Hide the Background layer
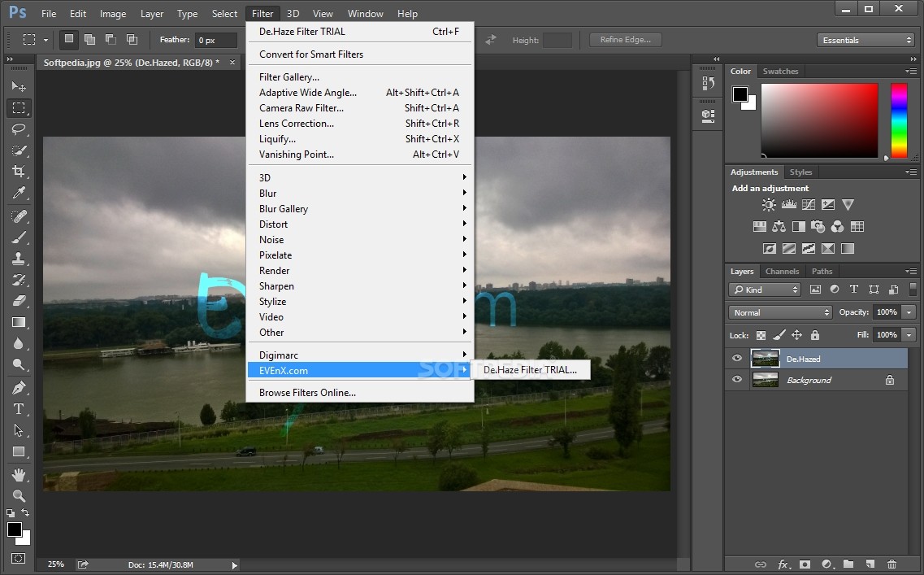Viewport: 924px width, 575px height. coord(737,379)
